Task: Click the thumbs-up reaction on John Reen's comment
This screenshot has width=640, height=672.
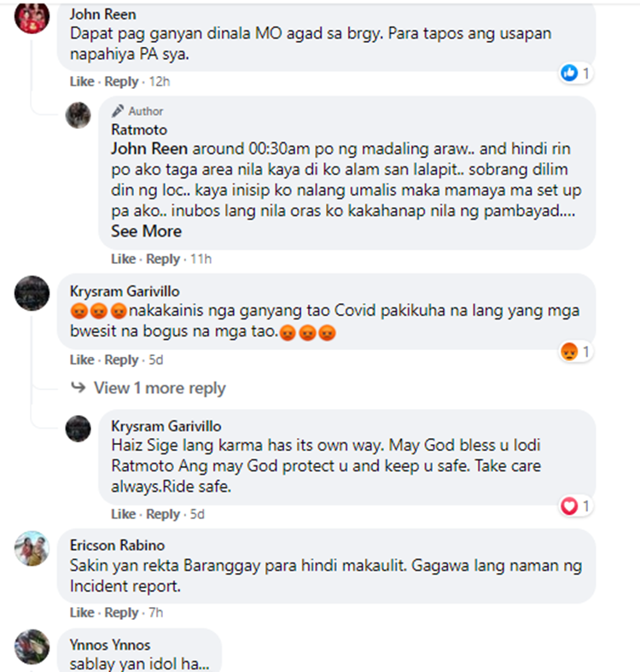Action: (x=569, y=73)
